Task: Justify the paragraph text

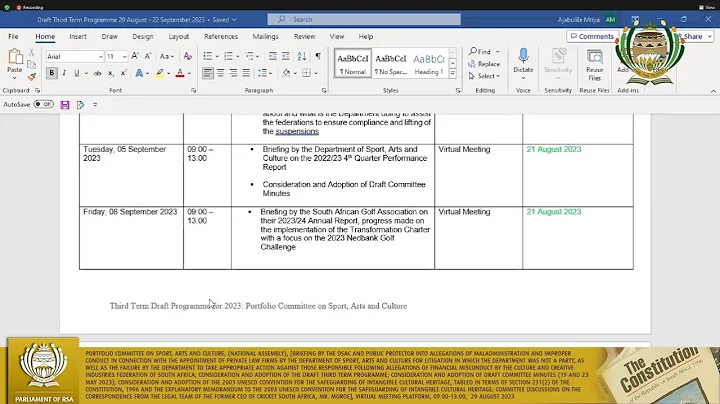Action: 246,73
